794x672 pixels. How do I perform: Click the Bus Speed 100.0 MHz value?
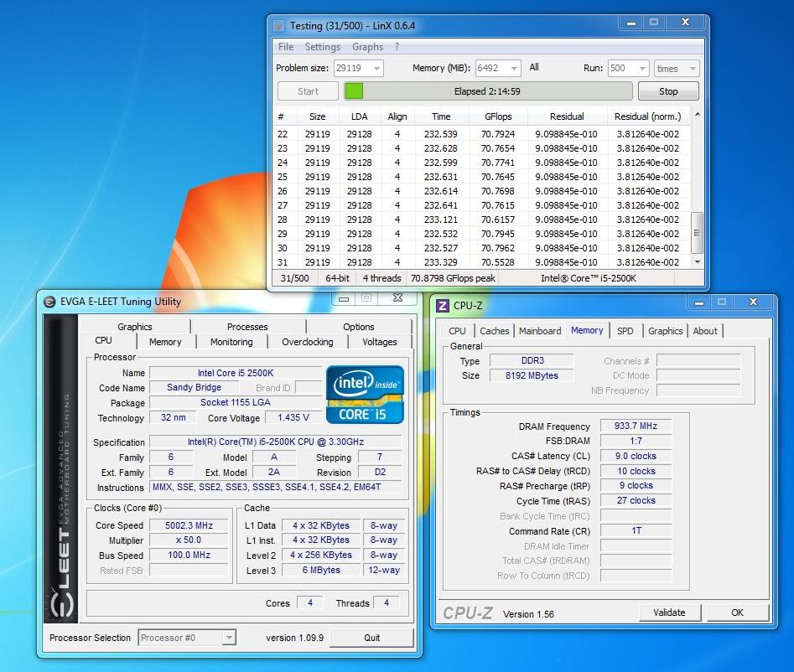(189, 555)
